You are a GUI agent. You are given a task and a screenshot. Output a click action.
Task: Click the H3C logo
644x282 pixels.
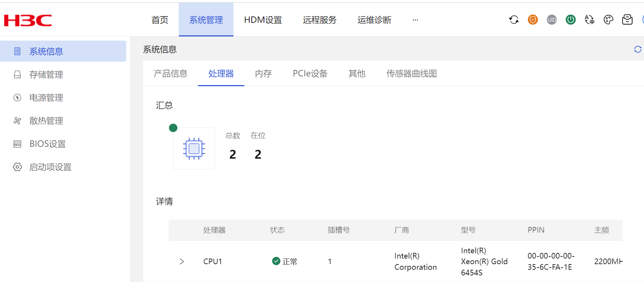coord(28,20)
